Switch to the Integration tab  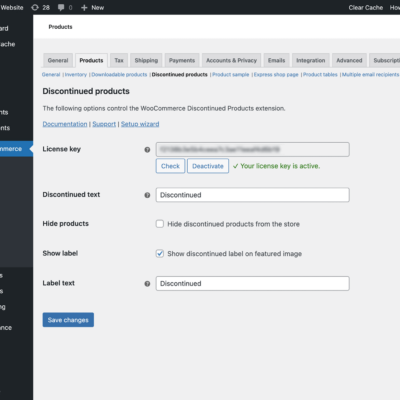tap(311, 60)
